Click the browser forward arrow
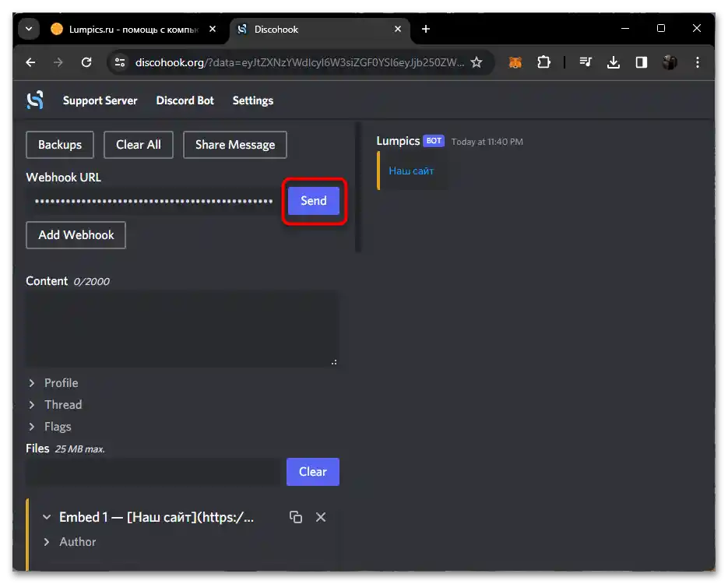This screenshot has height=584, width=728. (x=58, y=62)
